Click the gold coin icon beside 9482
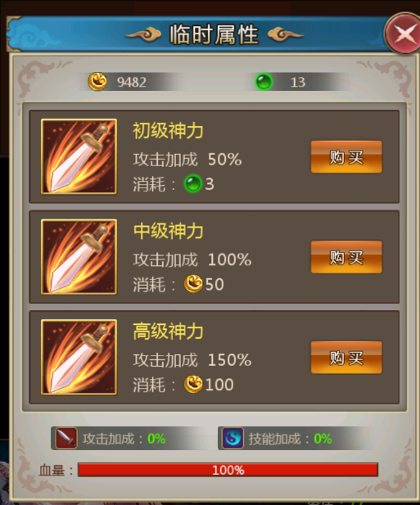Viewport: 420px width, 505px height. [x=97, y=82]
